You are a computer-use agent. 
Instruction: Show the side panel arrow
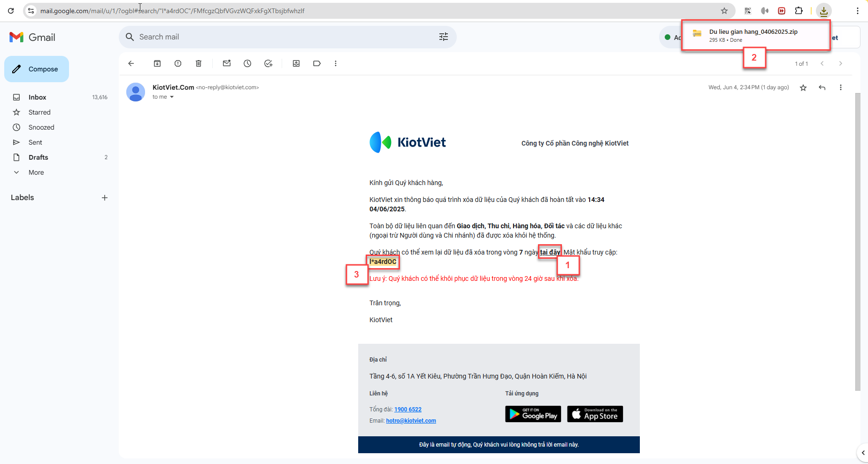tap(863, 453)
